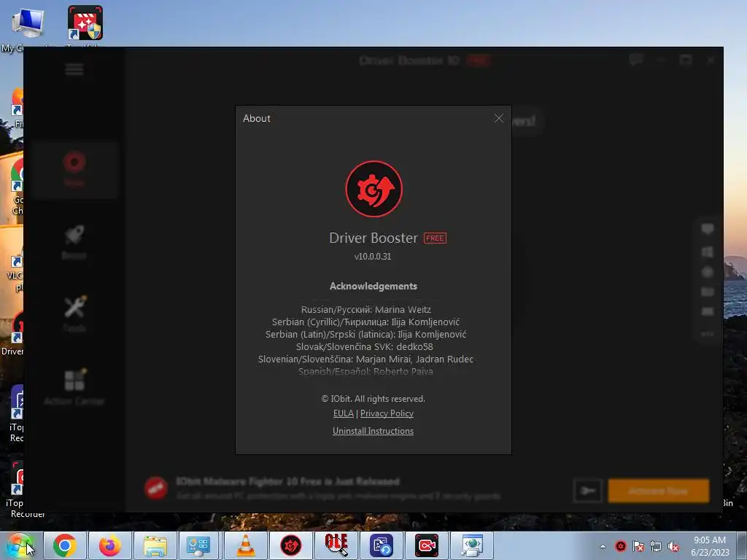Open the hamburger menu in Driver Booster window
747x560 pixels.
click(x=74, y=69)
